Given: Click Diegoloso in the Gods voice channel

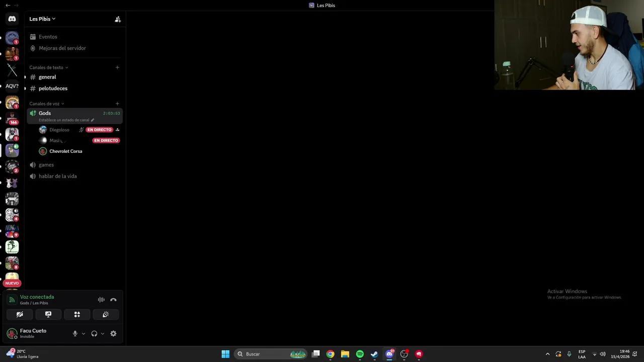Looking at the screenshot, I should (x=59, y=130).
